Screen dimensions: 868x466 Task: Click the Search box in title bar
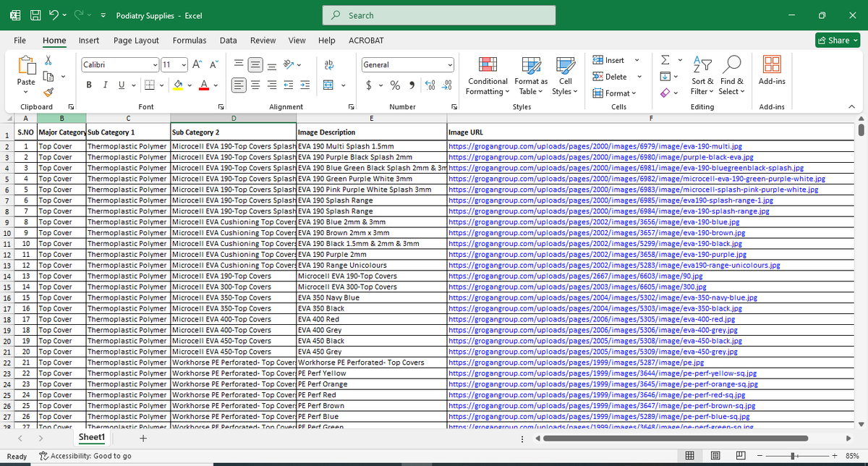439,15
